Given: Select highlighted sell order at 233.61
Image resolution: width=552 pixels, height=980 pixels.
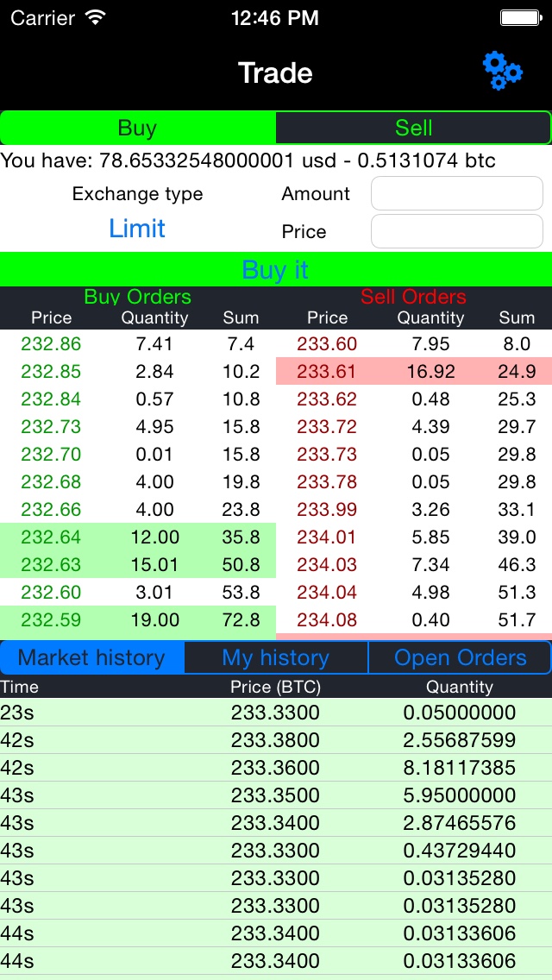Looking at the screenshot, I should 414,372.
